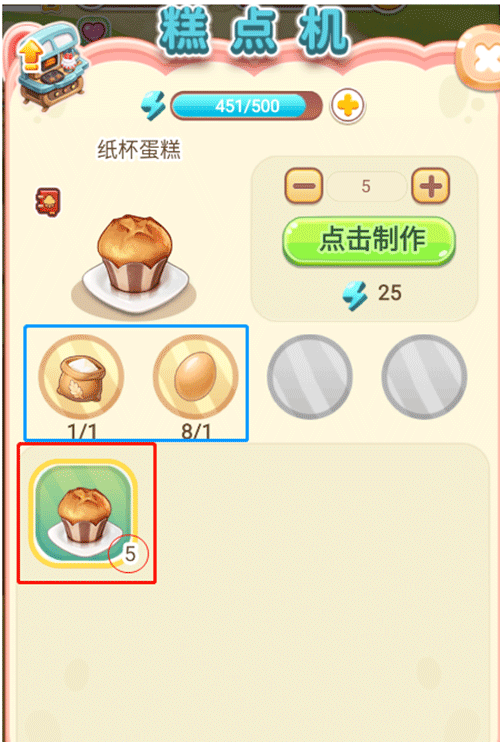Add energy with the yellow plus button

coord(347,106)
